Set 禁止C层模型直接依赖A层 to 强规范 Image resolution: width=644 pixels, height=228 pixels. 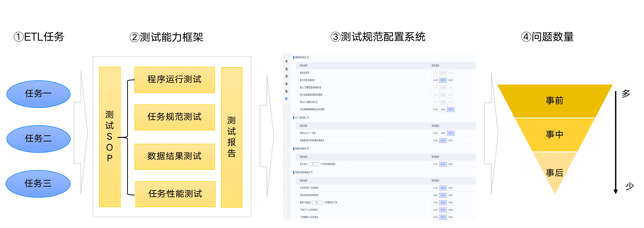(x=451, y=88)
